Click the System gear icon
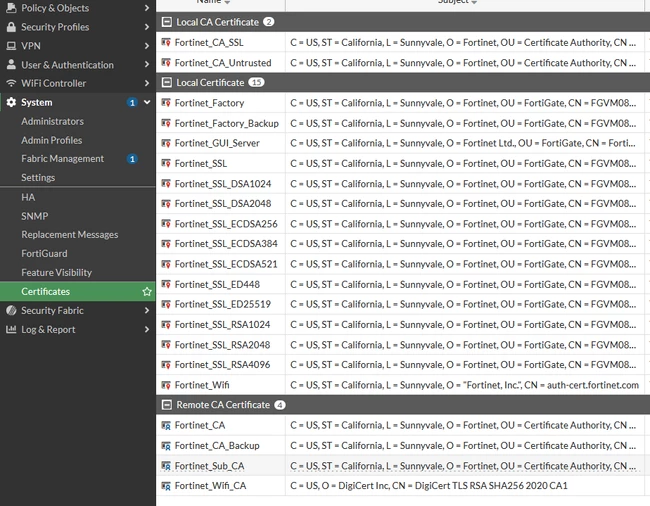Viewport: 650px width, 506px height. click(x=11, y=102)
